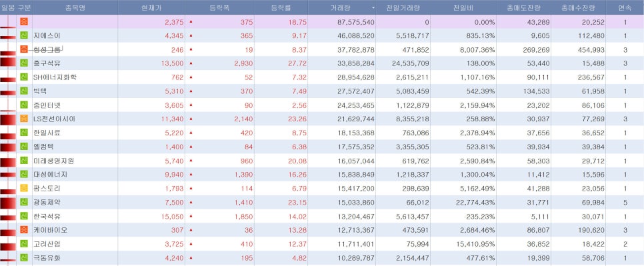
Task: Click the sort arrow on the 거래량 column header
Action: pyautogui.click(x=373, y=8)
